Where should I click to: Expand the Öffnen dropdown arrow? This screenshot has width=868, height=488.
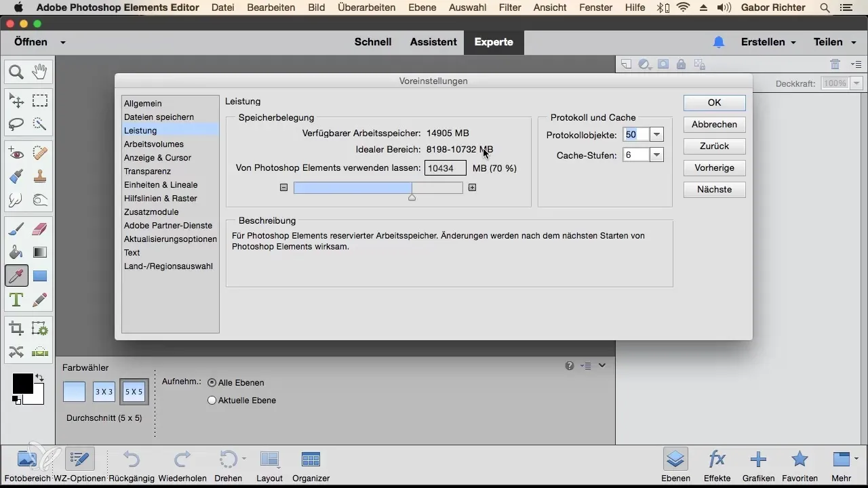[x=63, y=42]
